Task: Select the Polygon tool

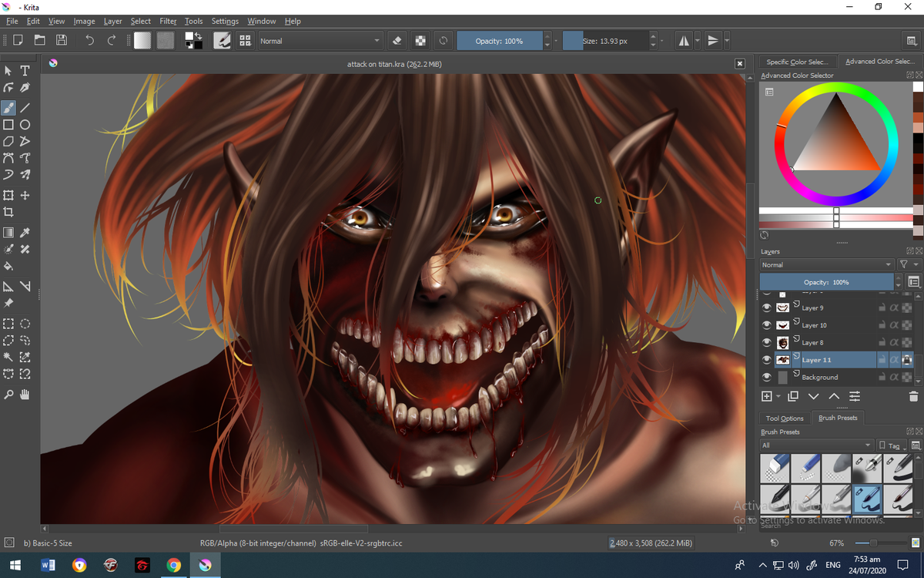Action: [x=8, y=141]
